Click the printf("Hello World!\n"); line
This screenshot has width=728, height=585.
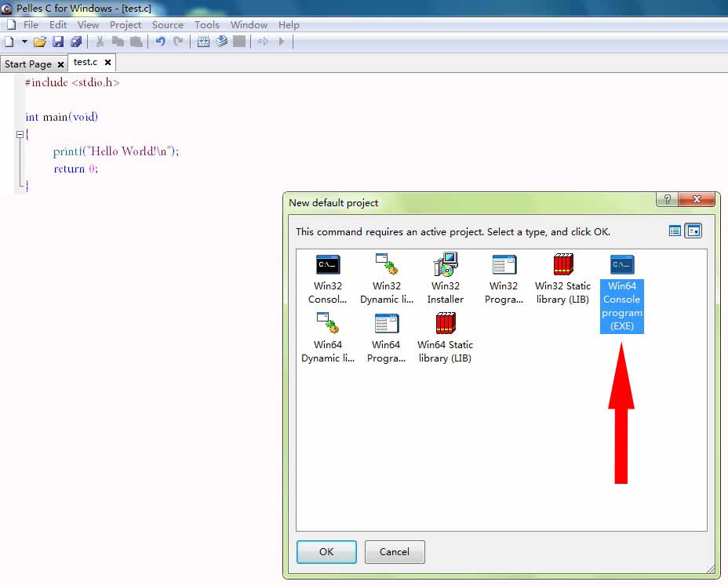click(116, 151)
